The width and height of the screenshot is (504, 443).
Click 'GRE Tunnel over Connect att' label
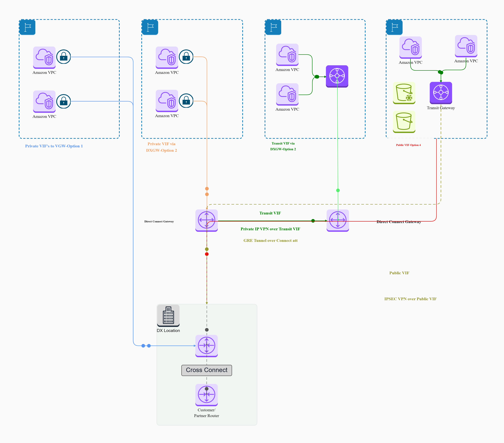(x=271, y=240)
